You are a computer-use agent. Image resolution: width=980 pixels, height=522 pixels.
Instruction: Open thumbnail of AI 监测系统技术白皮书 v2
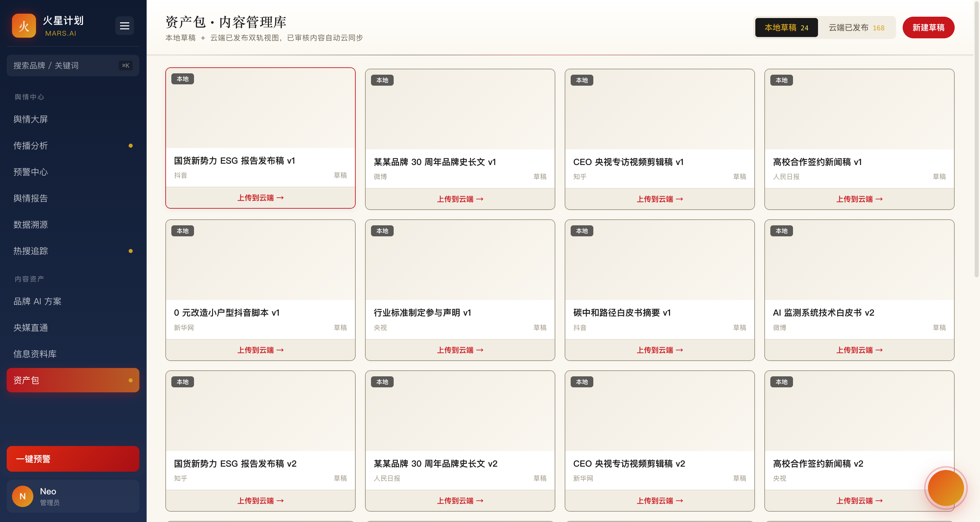click(859, 260)
